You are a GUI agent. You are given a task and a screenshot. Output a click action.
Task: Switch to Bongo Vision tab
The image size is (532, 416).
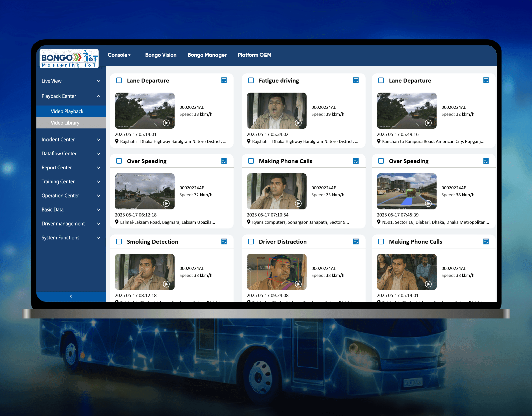coord(161,55)
